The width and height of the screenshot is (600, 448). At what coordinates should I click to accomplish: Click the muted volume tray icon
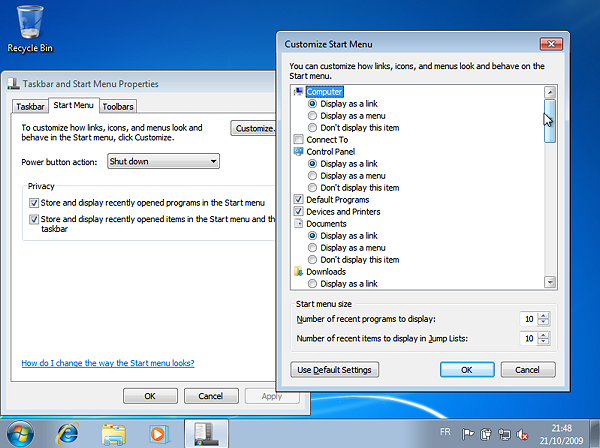coord(522,435)
